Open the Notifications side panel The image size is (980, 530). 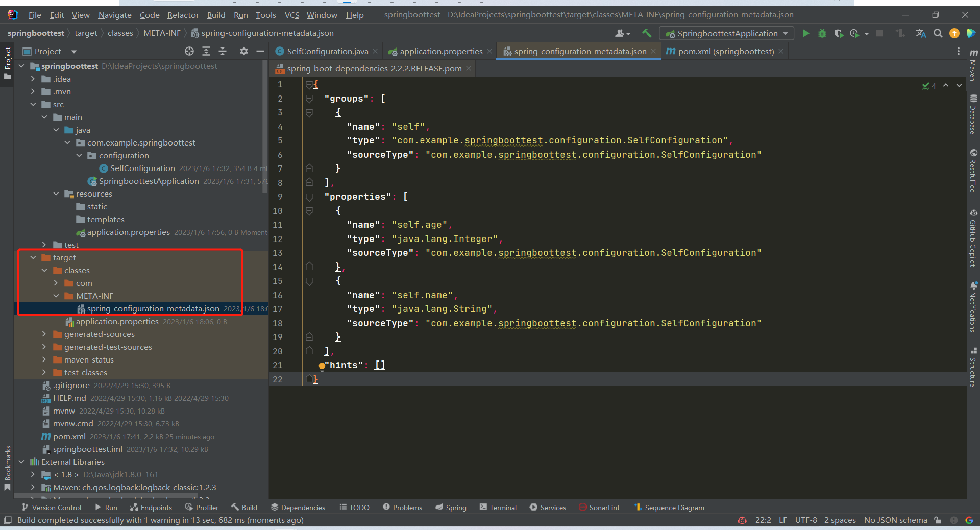coord(973,307)
